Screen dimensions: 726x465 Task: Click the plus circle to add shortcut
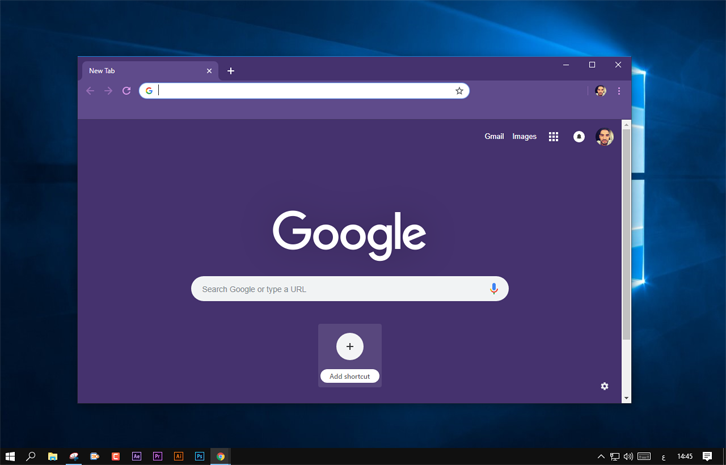pyautogui.click(x=350, y=346)
